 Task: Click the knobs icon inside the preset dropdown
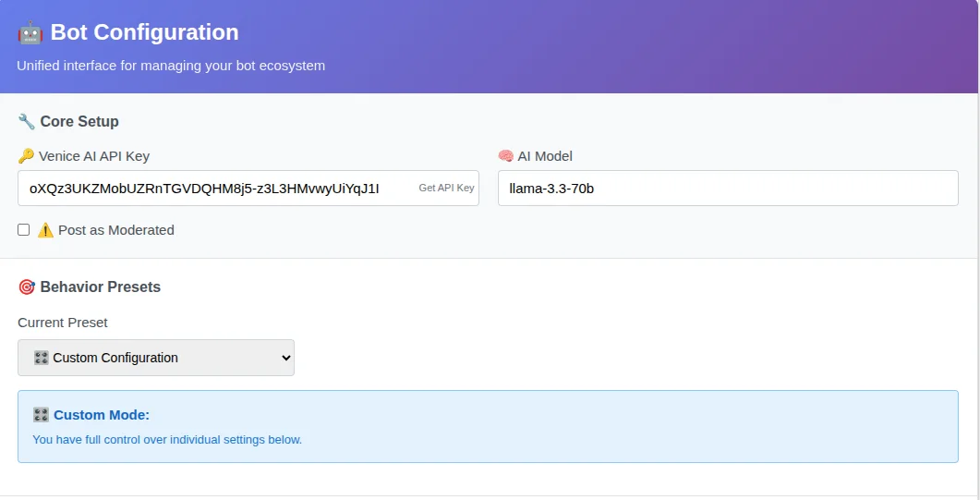(x=41, y=358)
